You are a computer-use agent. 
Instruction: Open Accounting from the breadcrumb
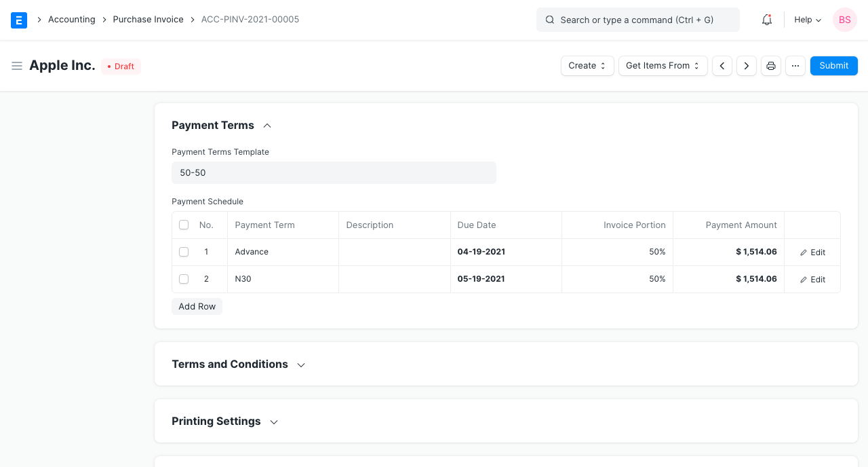tap(71, 20)
